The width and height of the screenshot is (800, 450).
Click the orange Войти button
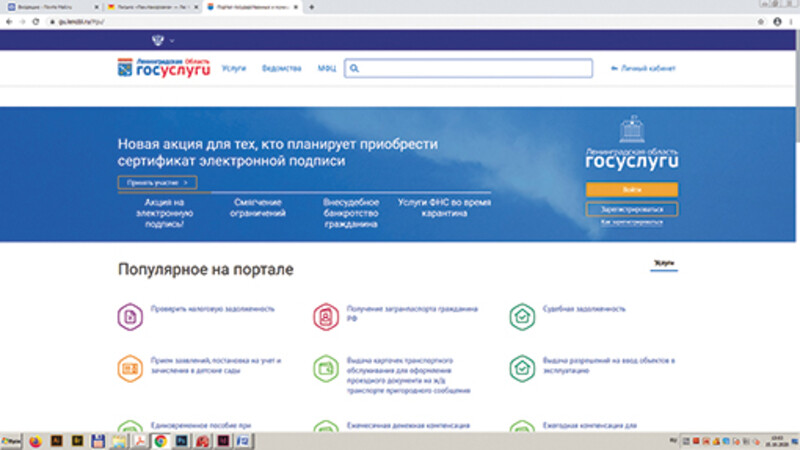[x=632, y=189]
